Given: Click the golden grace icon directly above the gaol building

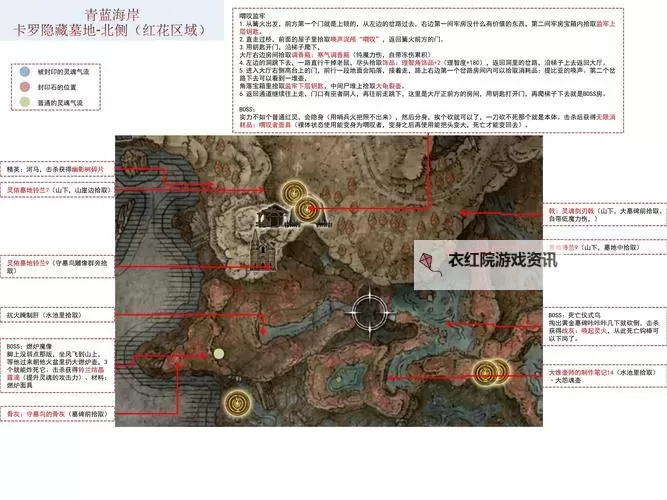Looking at the screenshot, I should (294, 193).
